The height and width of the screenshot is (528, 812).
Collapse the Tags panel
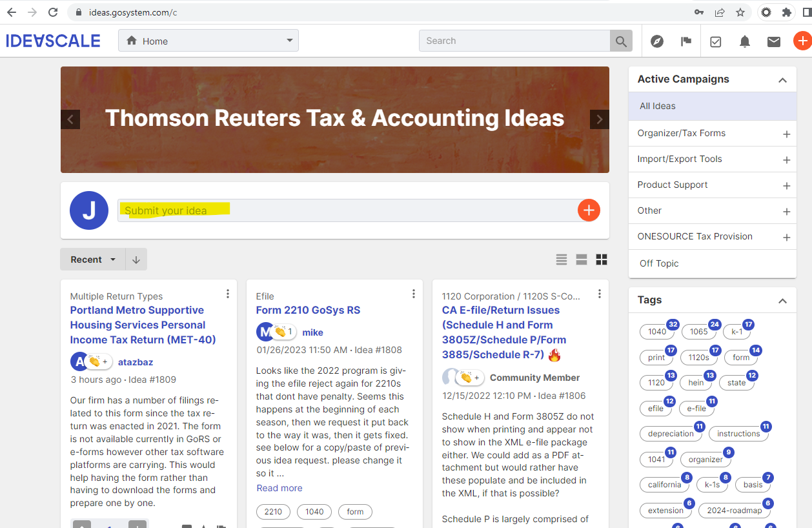pyautogui.click(x=782, y=301)
